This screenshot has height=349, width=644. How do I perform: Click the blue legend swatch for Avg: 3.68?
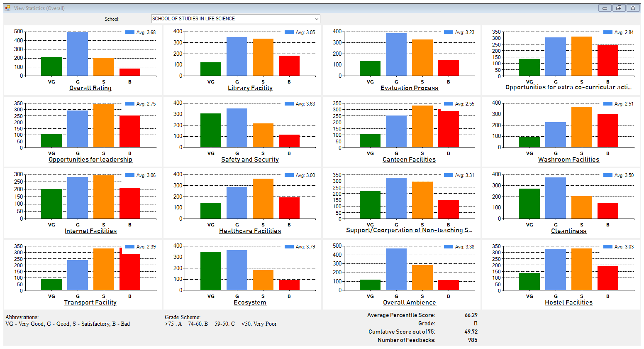click(130, 32)
